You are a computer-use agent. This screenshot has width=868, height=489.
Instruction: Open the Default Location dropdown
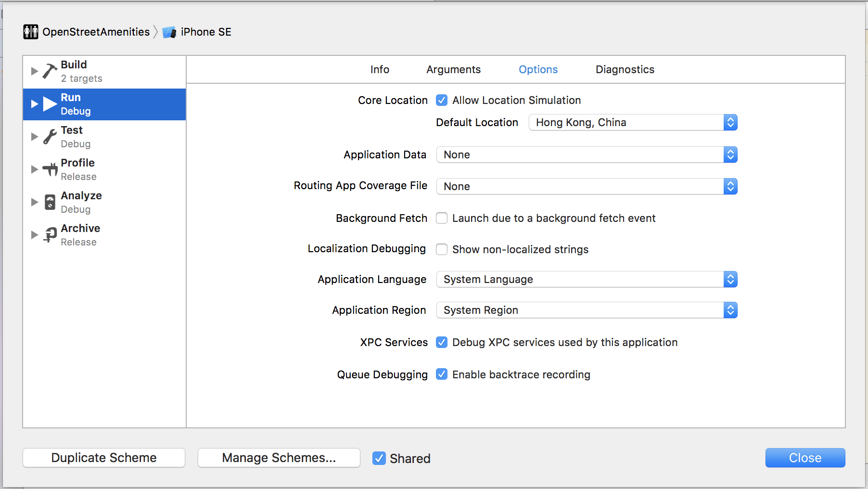633,122
